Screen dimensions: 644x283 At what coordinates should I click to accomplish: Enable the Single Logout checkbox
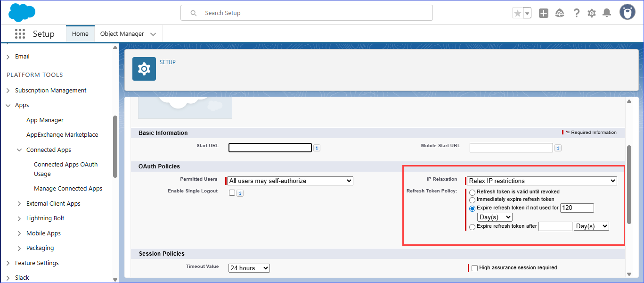[232, 192]
